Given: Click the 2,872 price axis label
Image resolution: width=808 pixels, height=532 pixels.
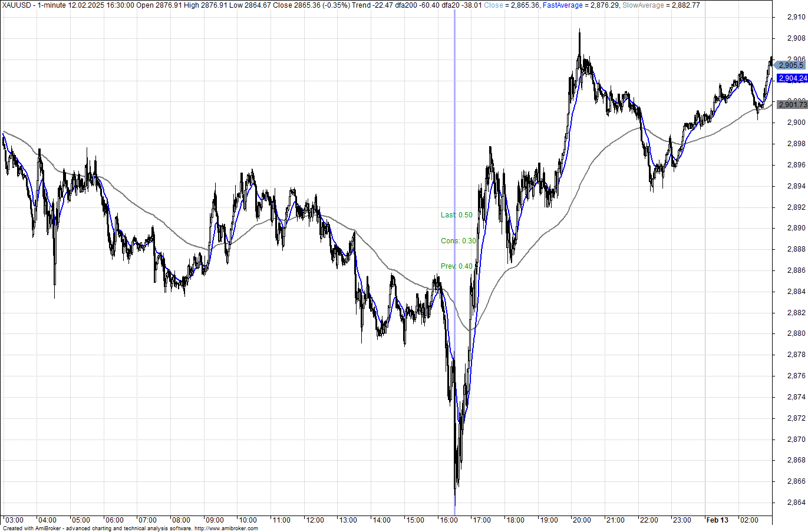Looking at the screenshot, I should pyautogui.click(x=796, y=418).
